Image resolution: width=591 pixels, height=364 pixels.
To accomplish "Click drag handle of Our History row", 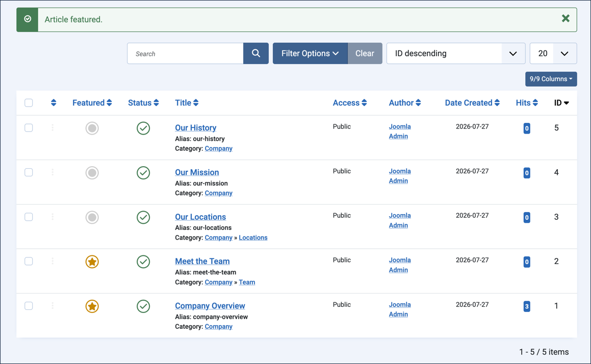I will (53, 128).
